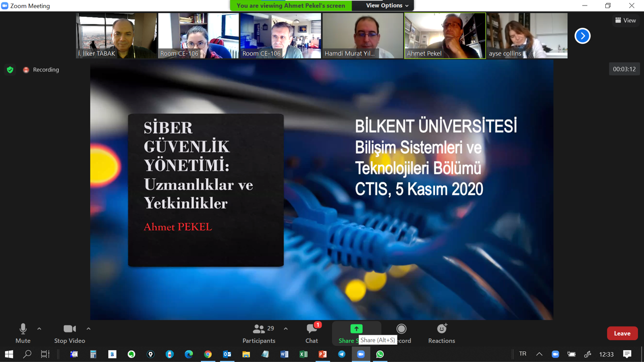Select Ahmet Pekel's video thumbnail
This screenshot has height=362, width=644.
pyautogui.click(x=445, y=36)
